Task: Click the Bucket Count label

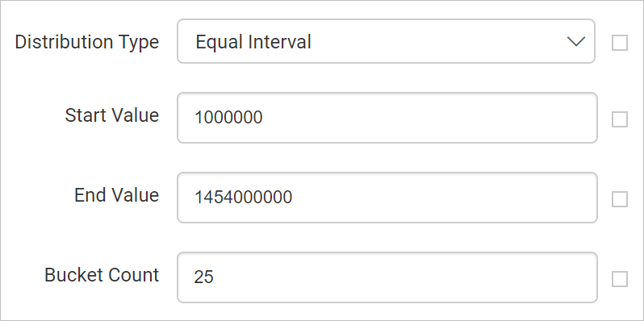Action: click(102, 274)
